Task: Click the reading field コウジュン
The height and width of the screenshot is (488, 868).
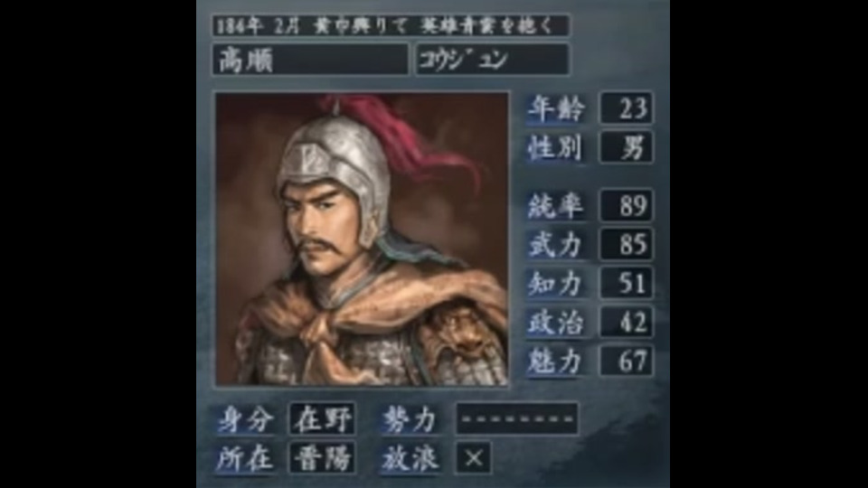Action: (x=492, y=60)
